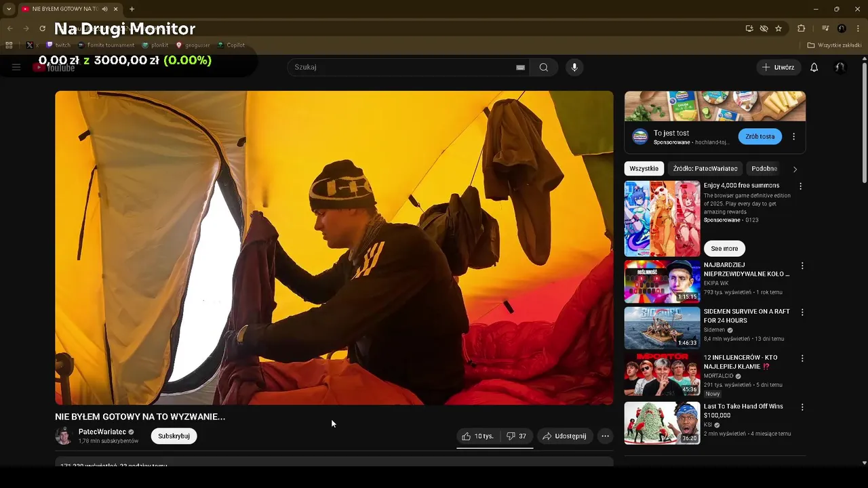
Task: Click the Udostępnij share button
Action: pos(564,436)
